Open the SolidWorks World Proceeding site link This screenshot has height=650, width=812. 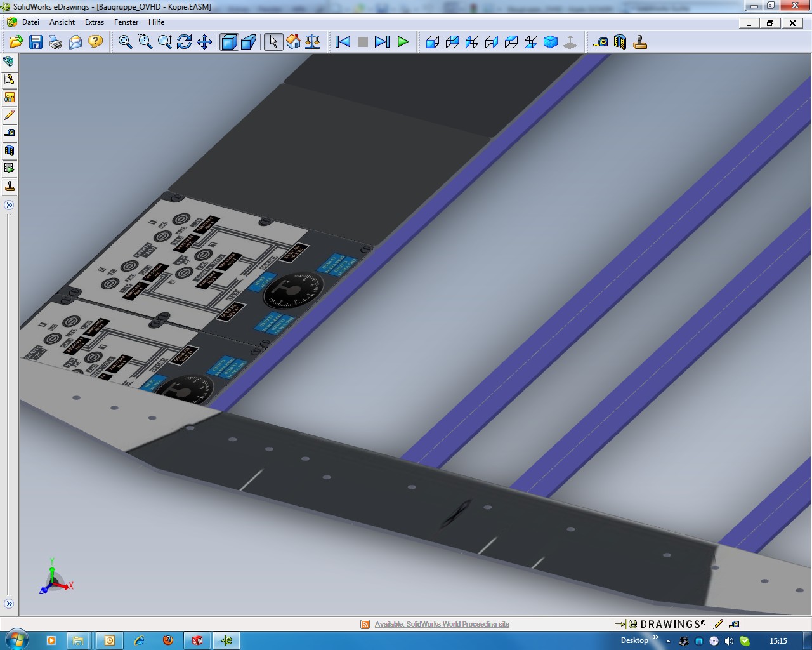pos(442,624)
